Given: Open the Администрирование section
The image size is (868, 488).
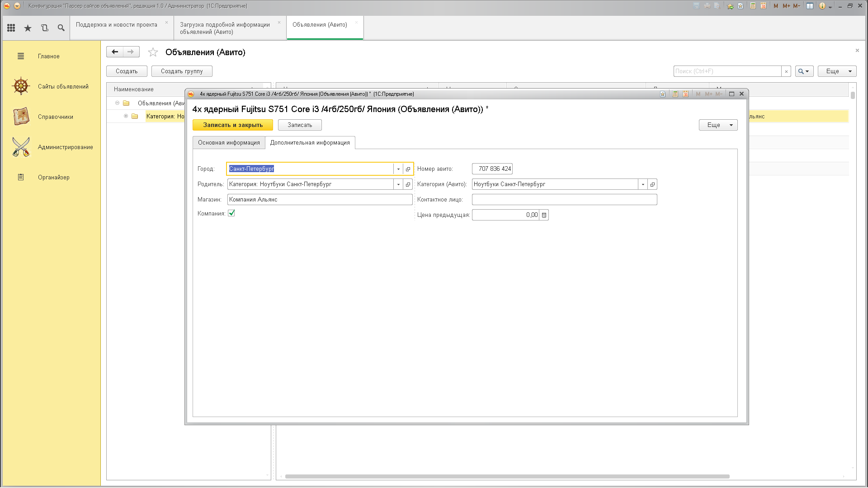Looking at the screenshot, I should point(66,147).
